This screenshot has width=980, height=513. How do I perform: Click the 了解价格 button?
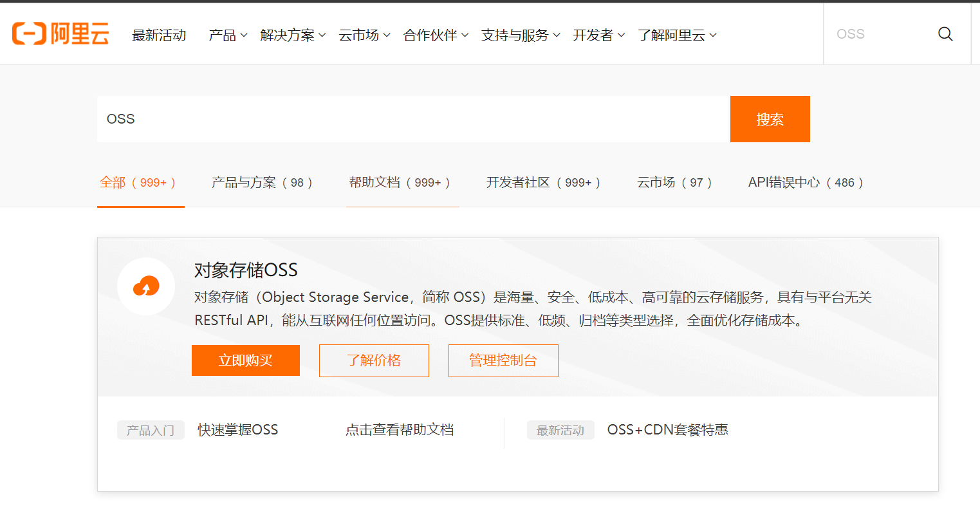point(374,360)
